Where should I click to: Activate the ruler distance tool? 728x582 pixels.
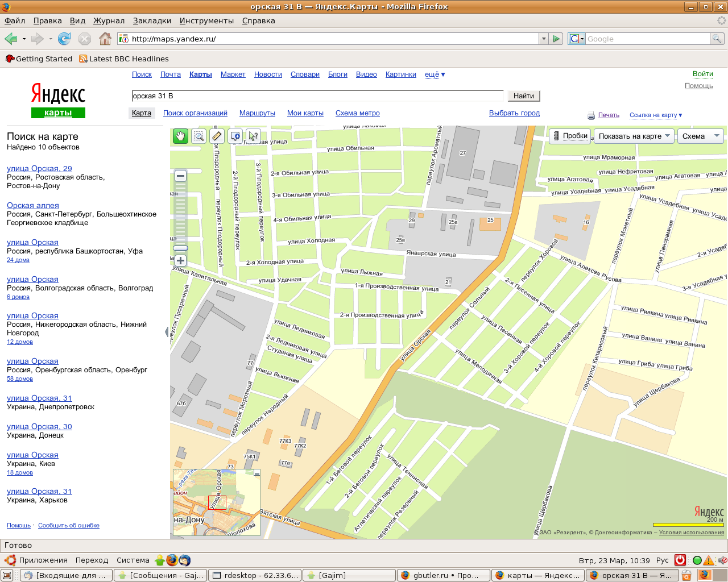click(x=217, y=136)
